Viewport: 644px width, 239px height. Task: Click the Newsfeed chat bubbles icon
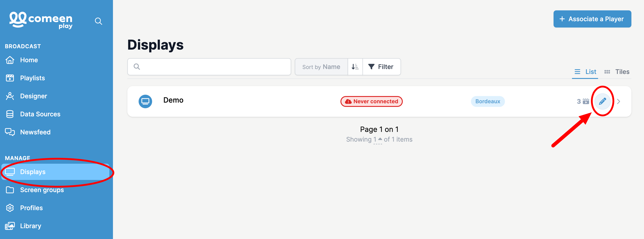point(10,132)
